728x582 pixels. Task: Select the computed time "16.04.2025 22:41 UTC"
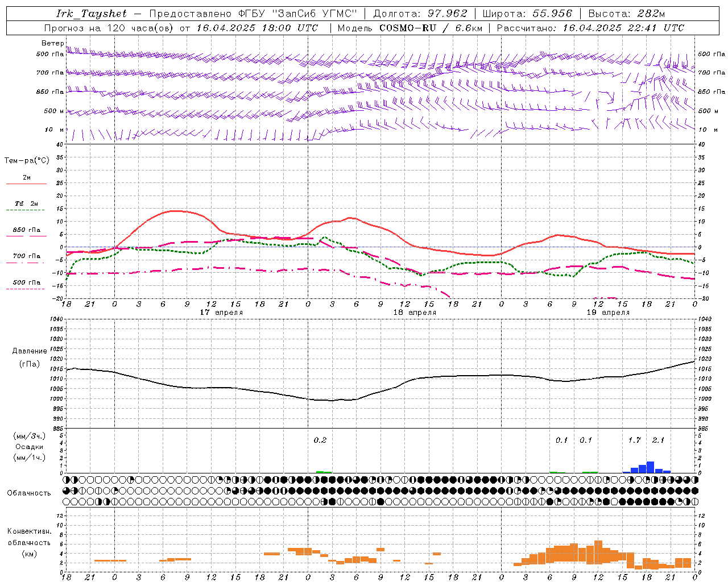coord(623,28)
